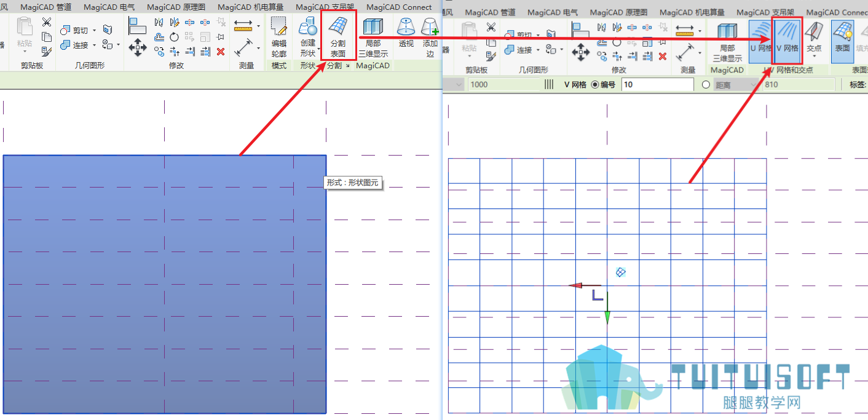Screen dimensions: 868x420
Task: Click Intersects (交点) tool in right window
Action: pos(814,37)
